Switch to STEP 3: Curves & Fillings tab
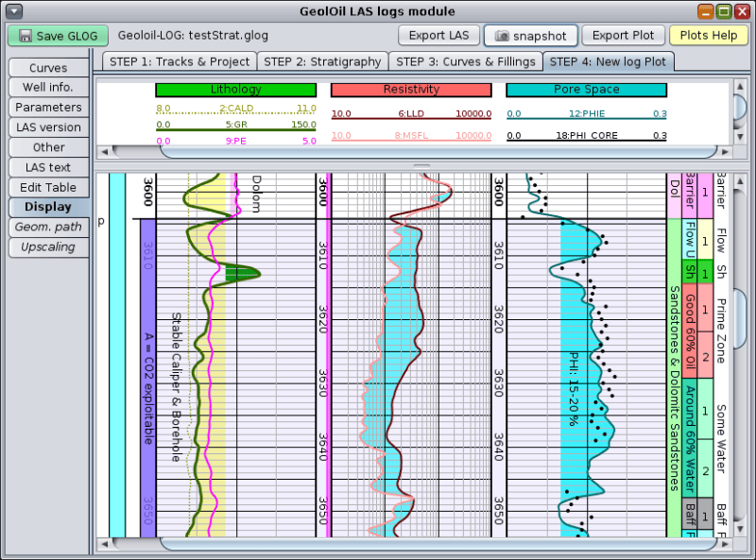Viewport: 756px width, 560px height. [x=466, y=61]
